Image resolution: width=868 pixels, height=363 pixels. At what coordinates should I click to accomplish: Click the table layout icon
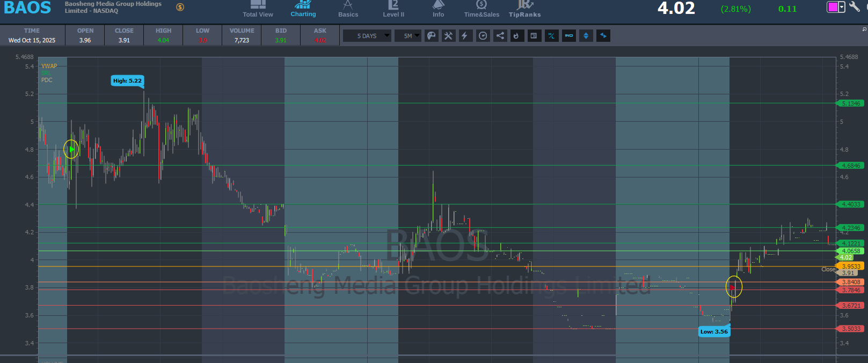(534, 36)
